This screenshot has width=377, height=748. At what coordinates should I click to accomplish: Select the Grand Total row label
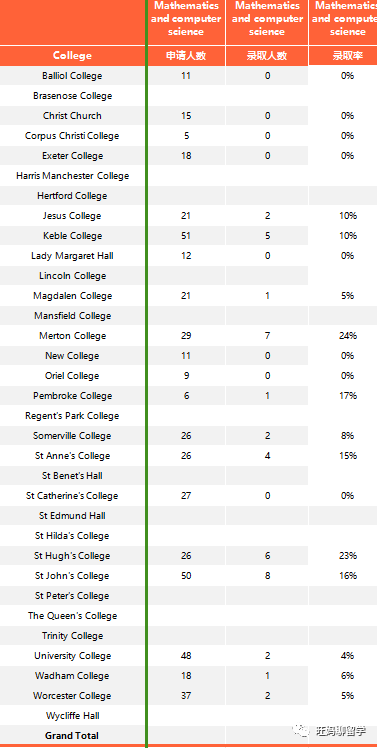(x=72, y=736)
